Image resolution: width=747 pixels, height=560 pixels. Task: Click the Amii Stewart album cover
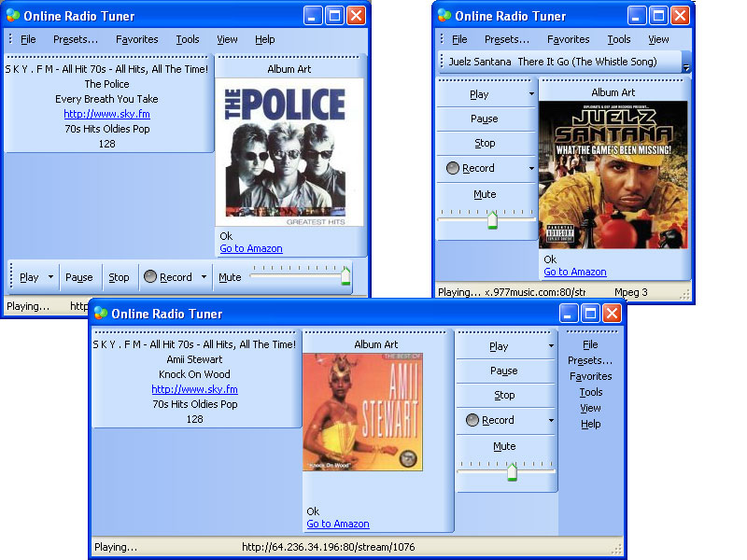pos(362,412)
